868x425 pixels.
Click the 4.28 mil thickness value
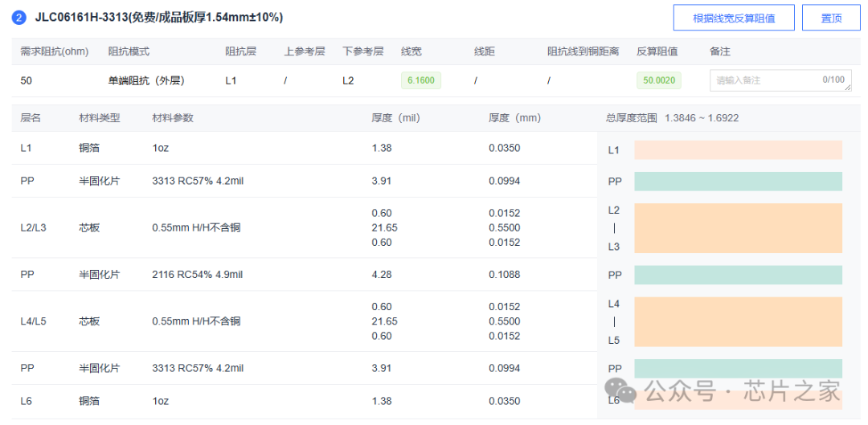click(x=382, y=275)
